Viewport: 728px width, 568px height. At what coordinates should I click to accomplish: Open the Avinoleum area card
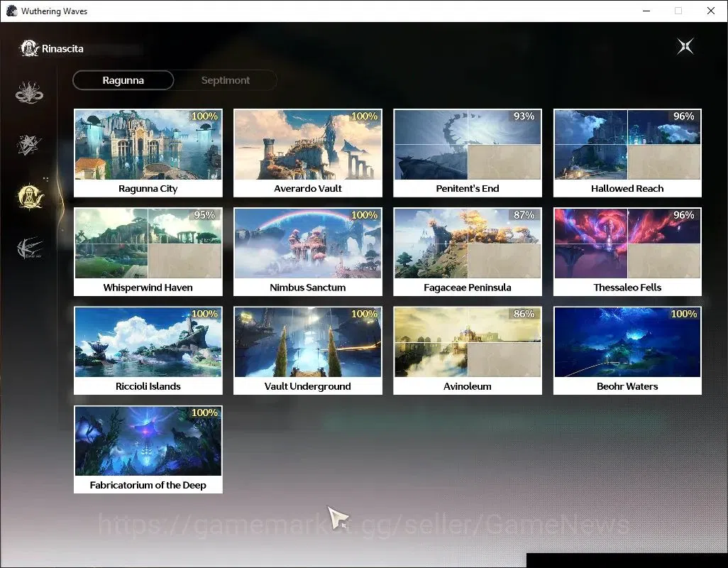click(468, 351)
